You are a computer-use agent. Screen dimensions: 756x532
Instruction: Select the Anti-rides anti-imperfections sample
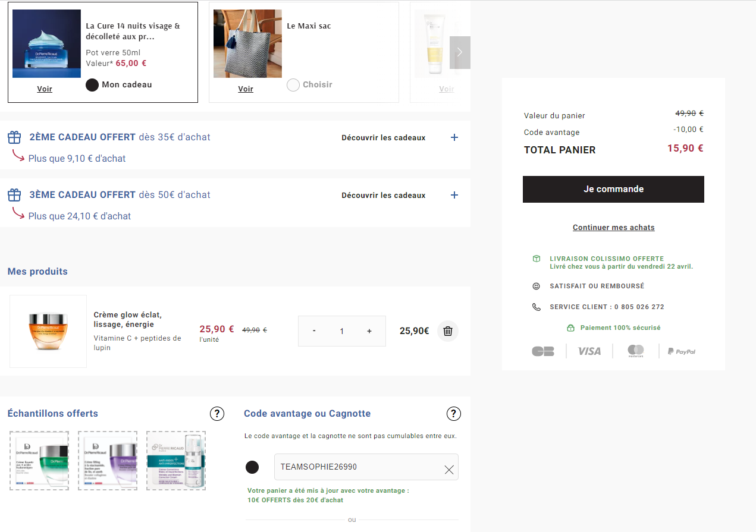pos(176,461)
